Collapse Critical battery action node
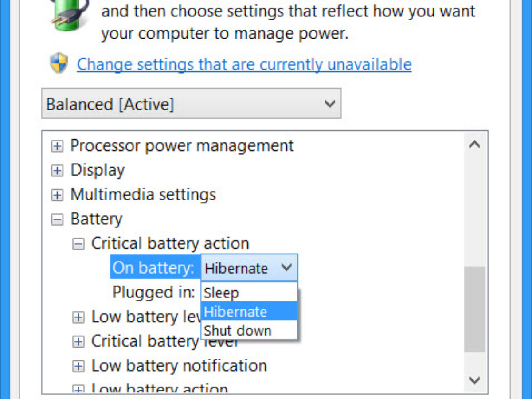This screenshot has height=399, width=532. 78,244
